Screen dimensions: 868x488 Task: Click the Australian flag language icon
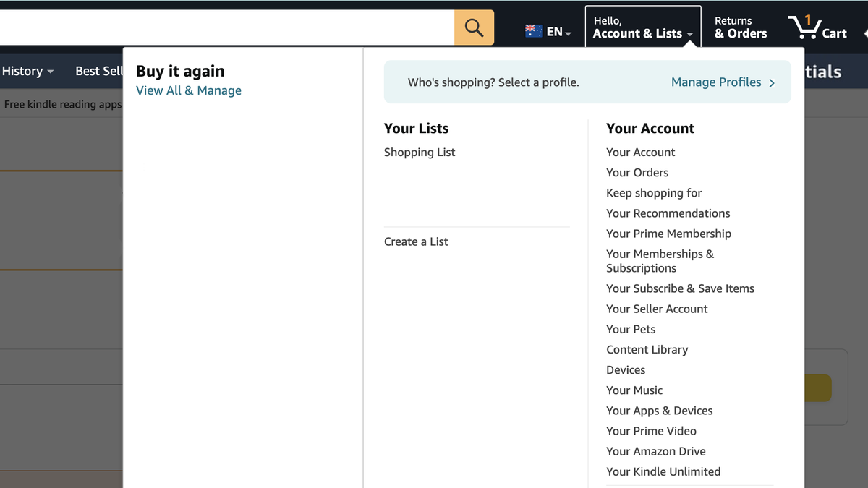533,31
